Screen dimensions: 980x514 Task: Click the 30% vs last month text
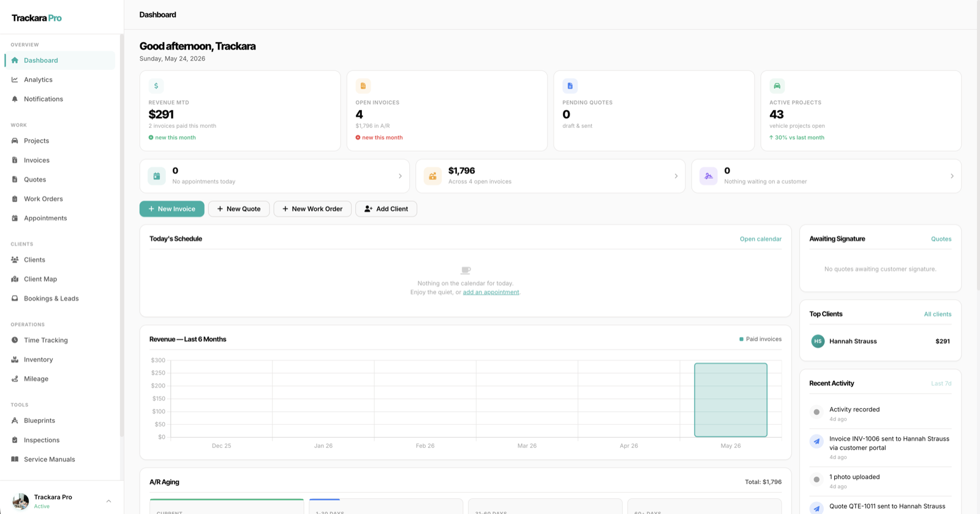pos(799,138)
